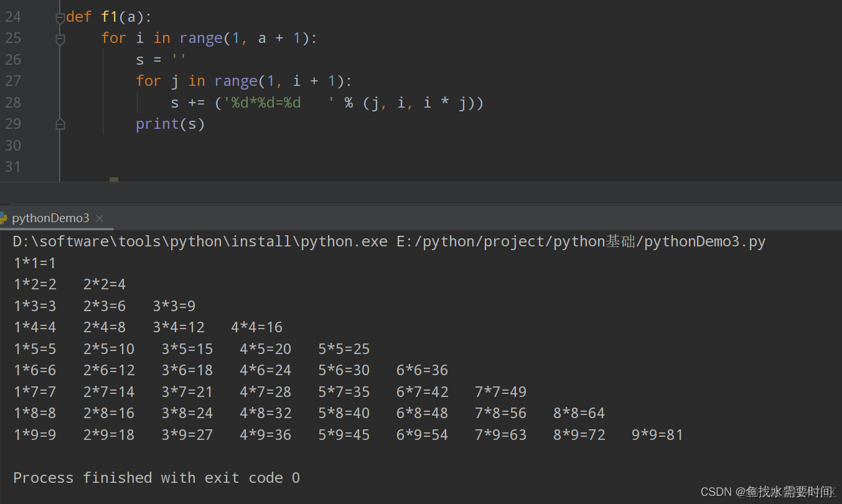Collapse the 'for i in range' loop fold
842x504 pixels.
coord(60,40)
